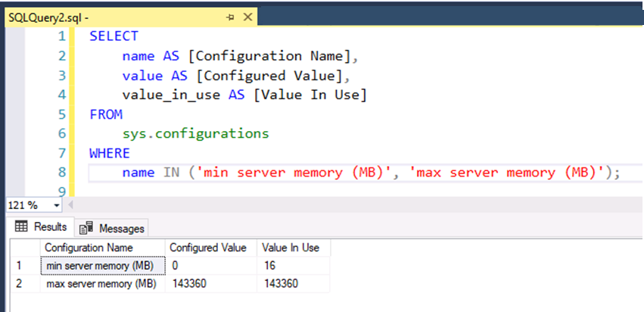This screenshot has height=312, width=644.
Task: Click the SELECT keyword on line 1
Action: pos(114,36)
